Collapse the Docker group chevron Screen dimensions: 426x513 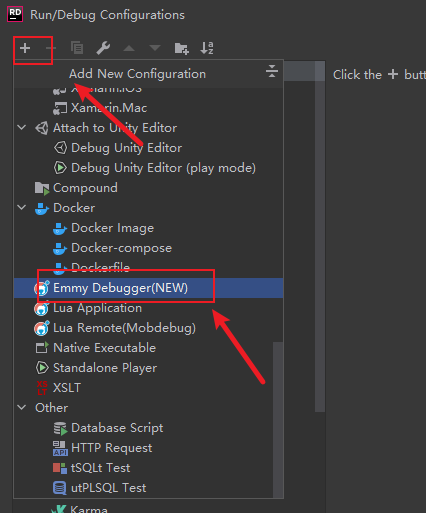pos(22,208)
